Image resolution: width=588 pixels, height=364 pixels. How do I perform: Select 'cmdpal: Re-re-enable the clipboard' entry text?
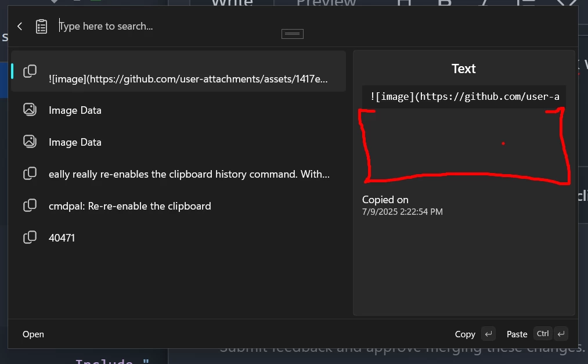(130, 206)
